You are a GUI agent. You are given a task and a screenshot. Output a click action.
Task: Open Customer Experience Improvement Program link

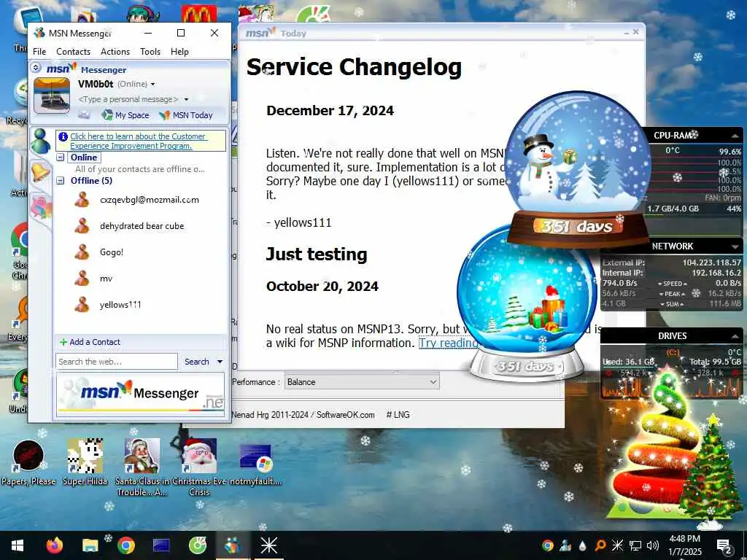click(138, 141)
